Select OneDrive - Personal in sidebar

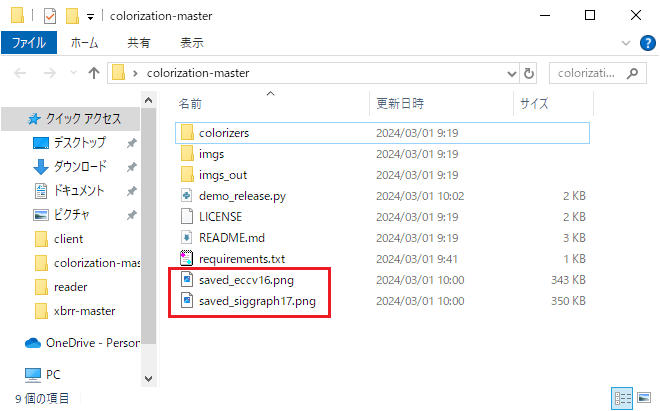tap(82, 343)
